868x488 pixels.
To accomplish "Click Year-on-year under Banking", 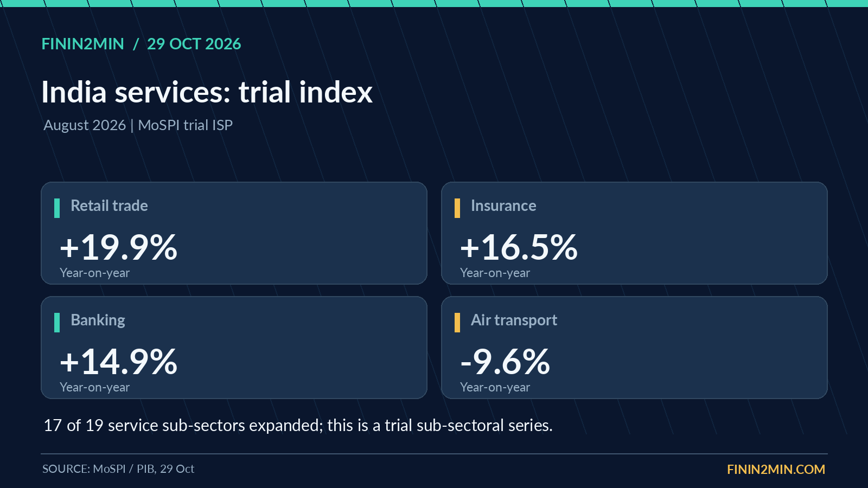I will pyautogui.click(x=95, y=387).
